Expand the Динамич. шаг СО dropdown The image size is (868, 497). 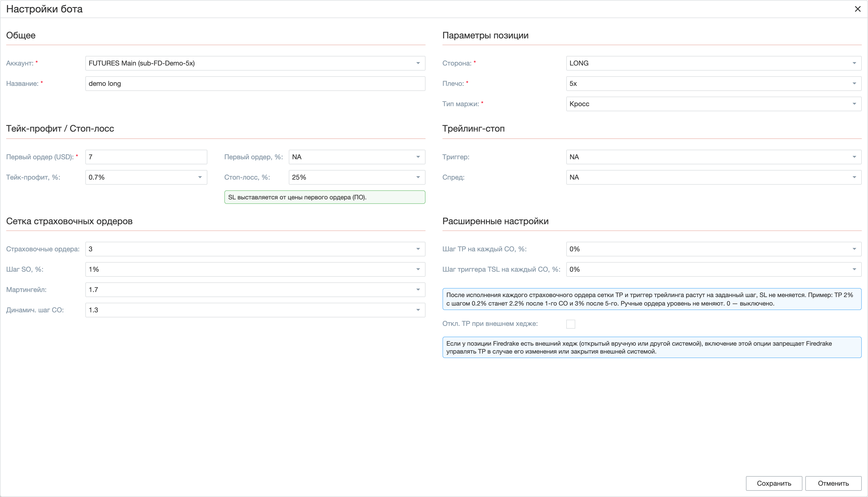click(255, 310)
